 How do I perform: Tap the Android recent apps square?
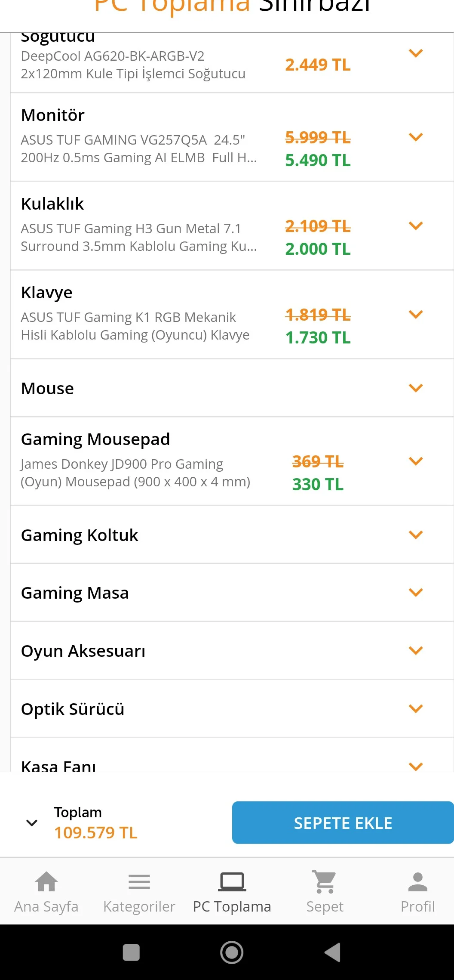point(131,952)
